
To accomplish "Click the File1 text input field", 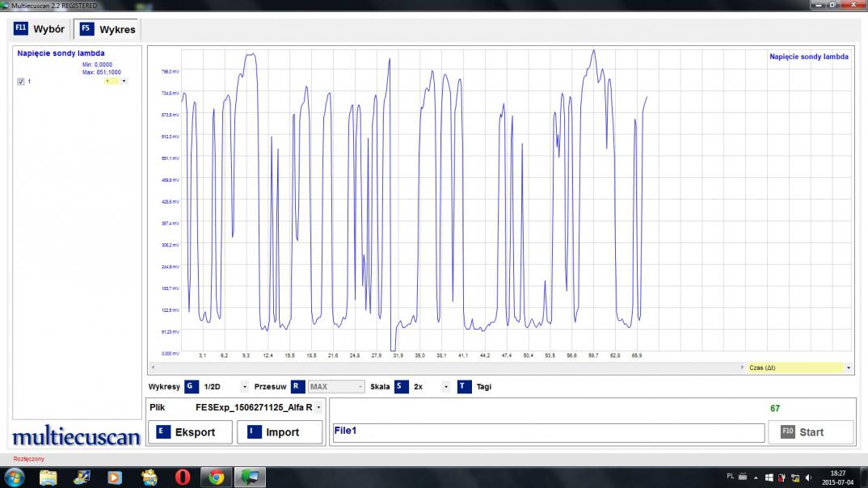I will 548,432.
